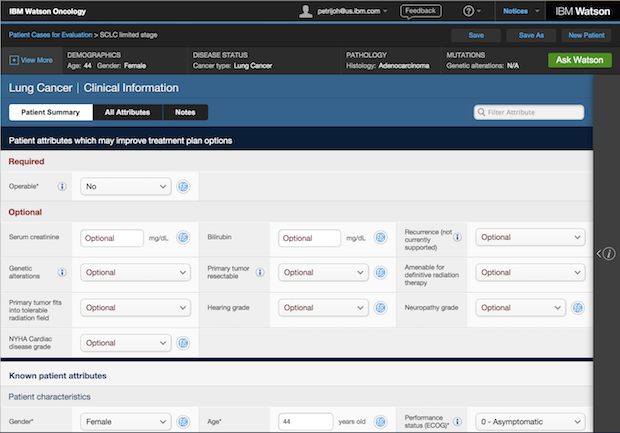This screenshot has width=620, height=433.
Task: Click the Serum creatinine input field
Action: [112, 238]
